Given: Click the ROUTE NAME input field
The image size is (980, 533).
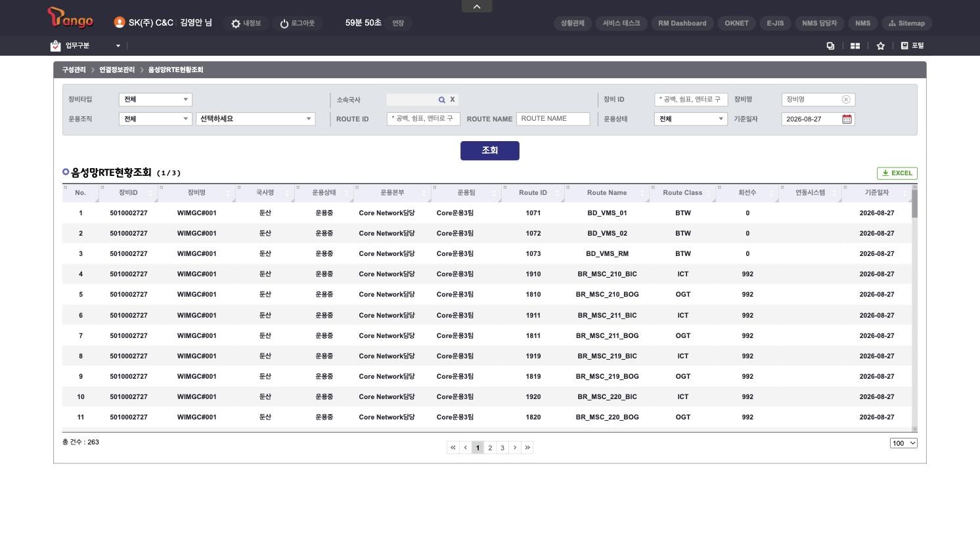Looking at the screenshot, I should coord(553,119).
